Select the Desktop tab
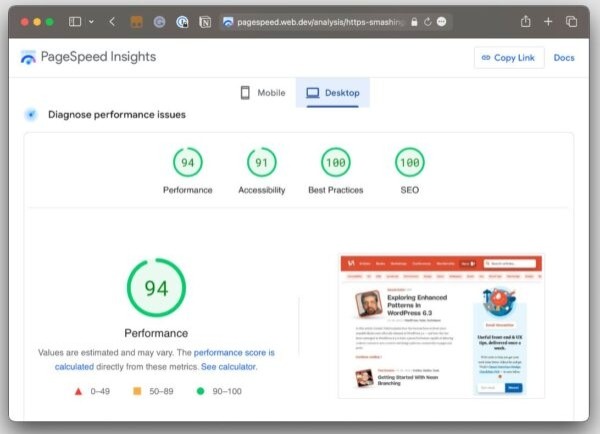The height and width of the screenshot is (434, 600). (x=333, y=93)
